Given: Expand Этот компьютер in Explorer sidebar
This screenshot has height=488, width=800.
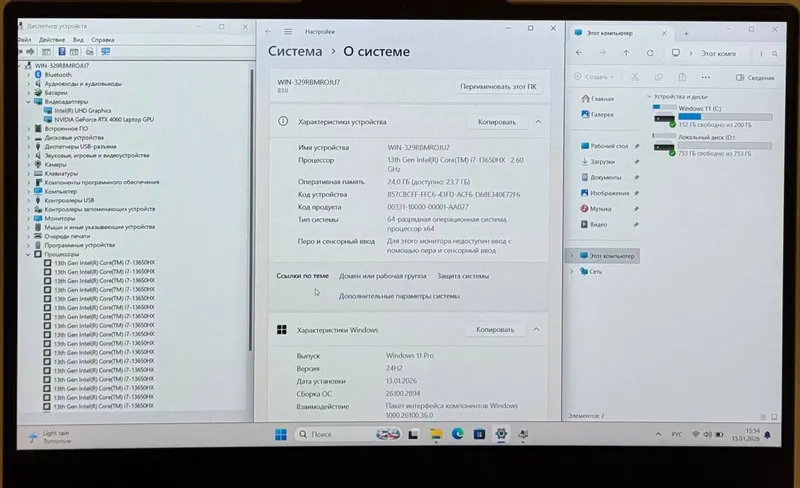Looking at the screenshot, I should click(571, 256).
